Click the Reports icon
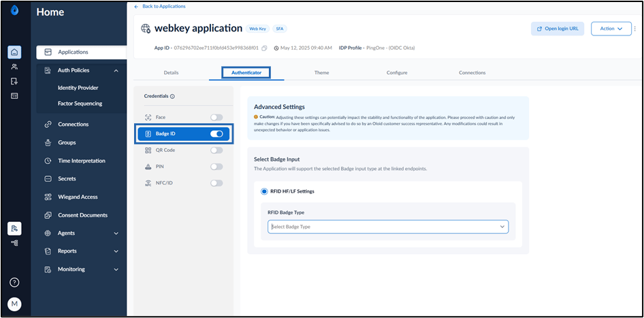 (48, 251)
